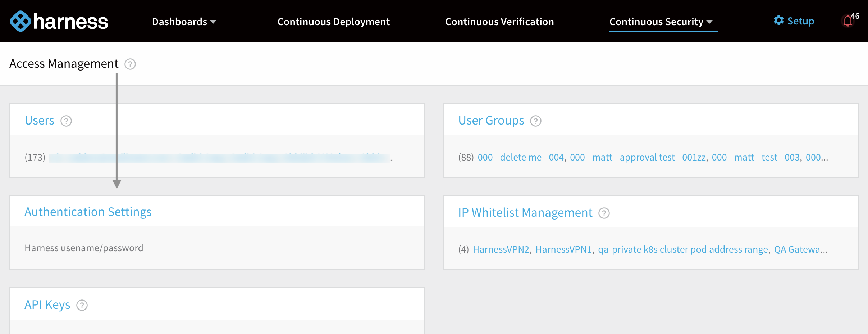Go to Continuous Verification
The image size is (868, 334).
(x=499, y=22)
